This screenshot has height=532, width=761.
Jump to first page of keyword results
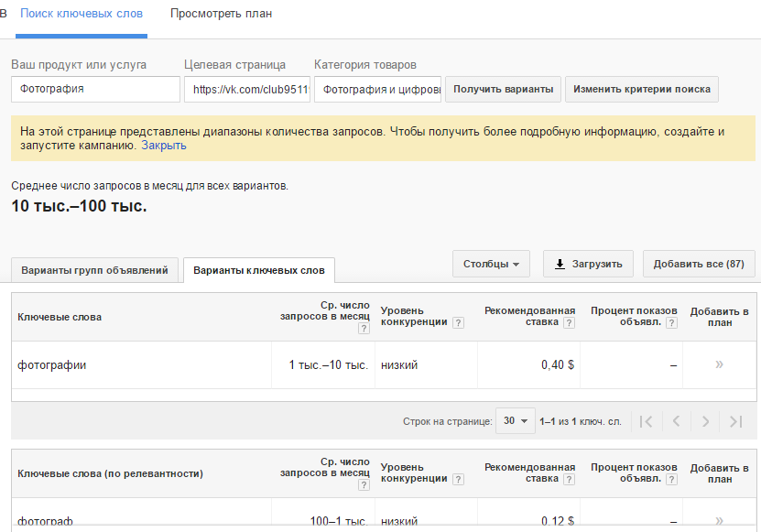pyautogui.click(x=647, y=421)
